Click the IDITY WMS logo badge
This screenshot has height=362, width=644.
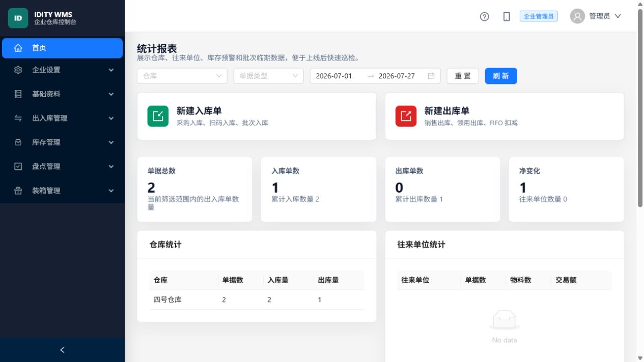point(18,18)
